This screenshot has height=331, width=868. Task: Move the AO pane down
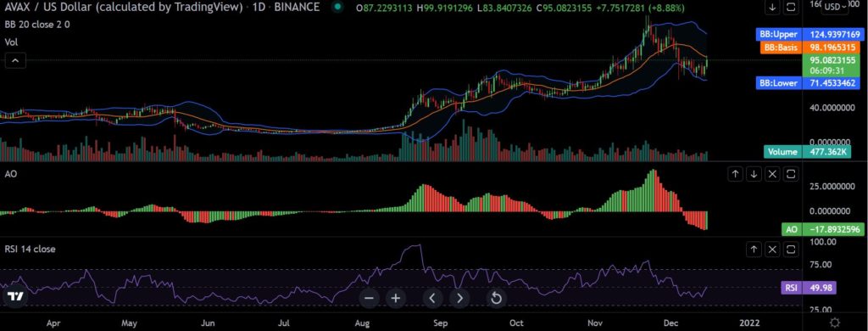[x=754, y=174]
